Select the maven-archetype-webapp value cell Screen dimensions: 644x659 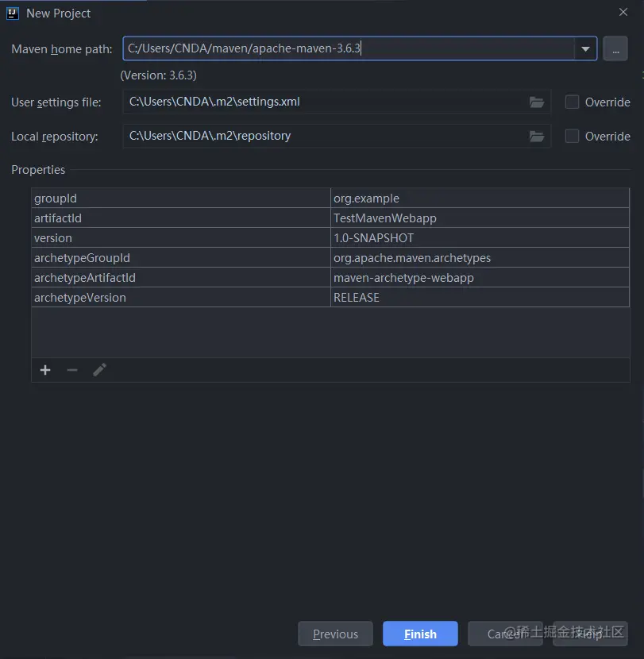pos(480,278)
